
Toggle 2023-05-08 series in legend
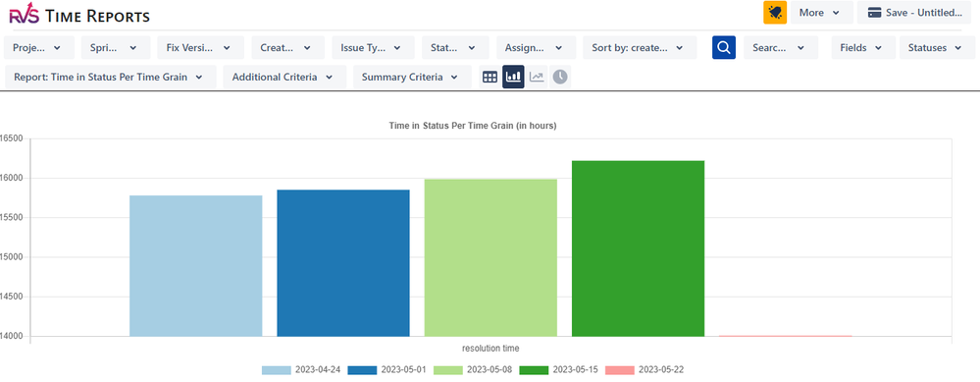tap(473, 369)
